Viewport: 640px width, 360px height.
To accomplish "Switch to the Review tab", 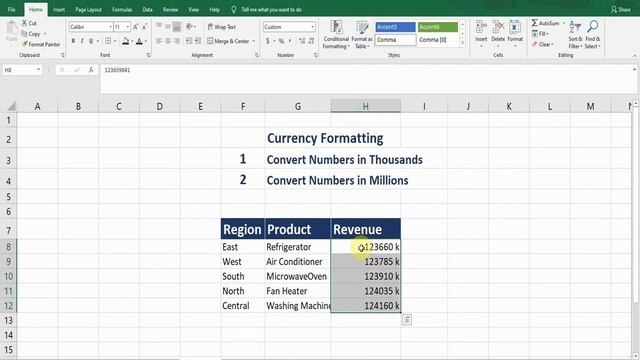I will pyautogui.click(x=170, y=9).
